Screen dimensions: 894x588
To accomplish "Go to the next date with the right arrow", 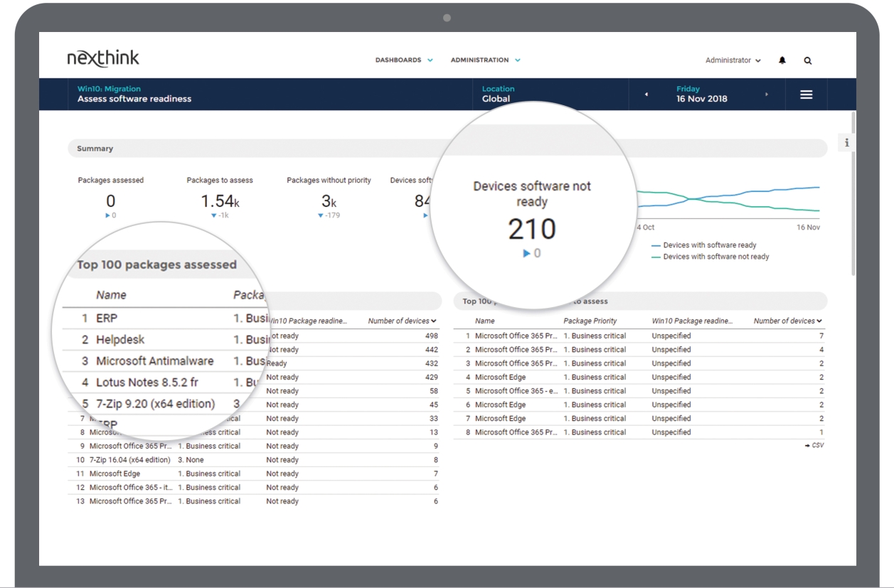I will pyautogui.click(x=767, y=95).
